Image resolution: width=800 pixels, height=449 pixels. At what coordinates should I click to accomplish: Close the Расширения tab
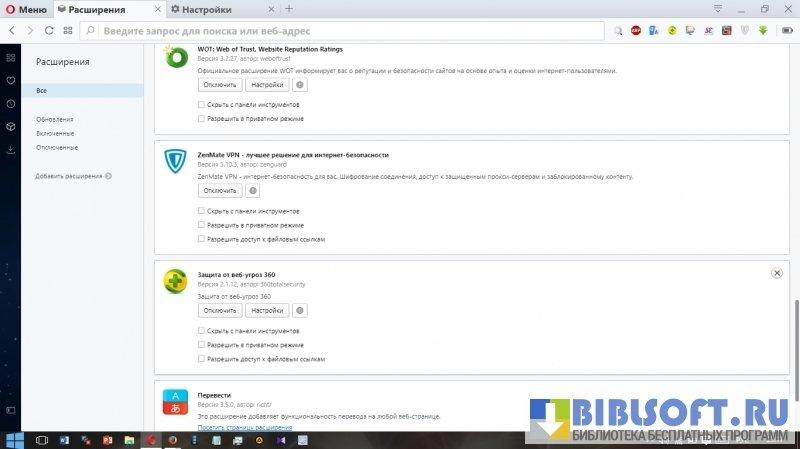pyautogui.click(x=158, y=9)
